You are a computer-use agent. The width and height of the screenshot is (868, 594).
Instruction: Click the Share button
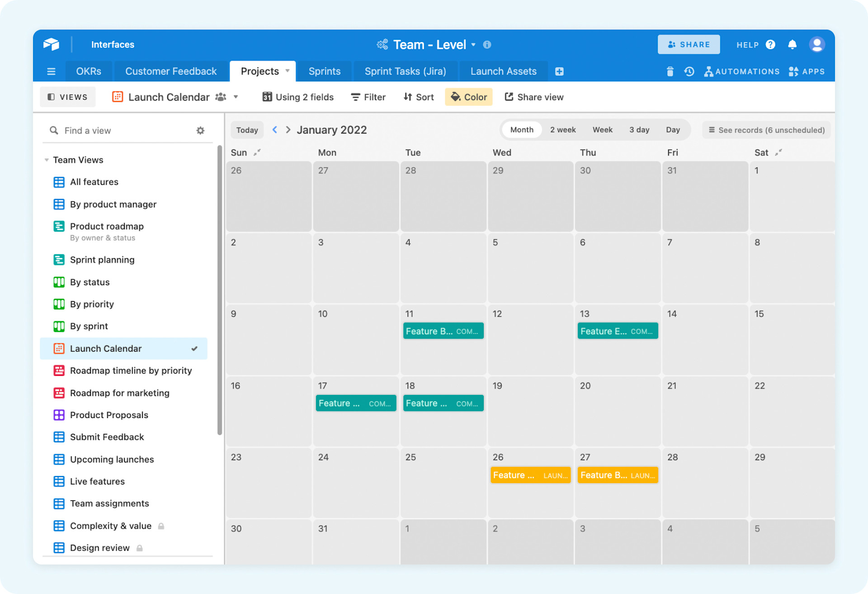click(689, 44)
